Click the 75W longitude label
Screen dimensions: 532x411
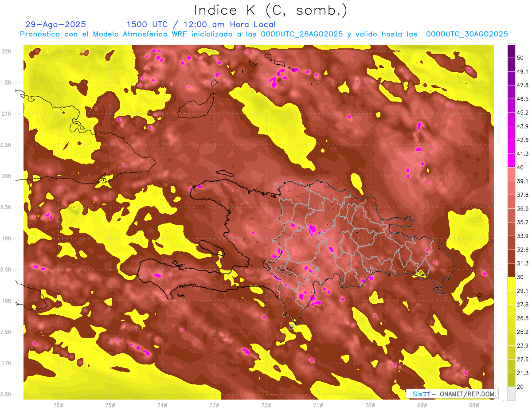tap(110, 405)
